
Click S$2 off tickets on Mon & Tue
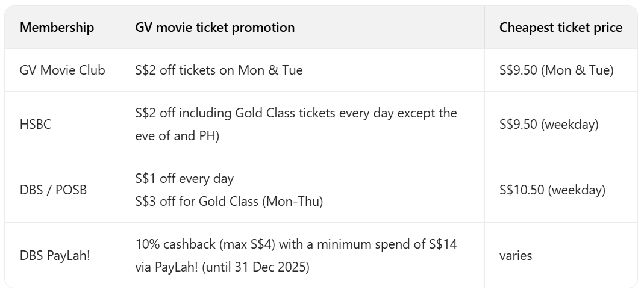tap(219, 70)
